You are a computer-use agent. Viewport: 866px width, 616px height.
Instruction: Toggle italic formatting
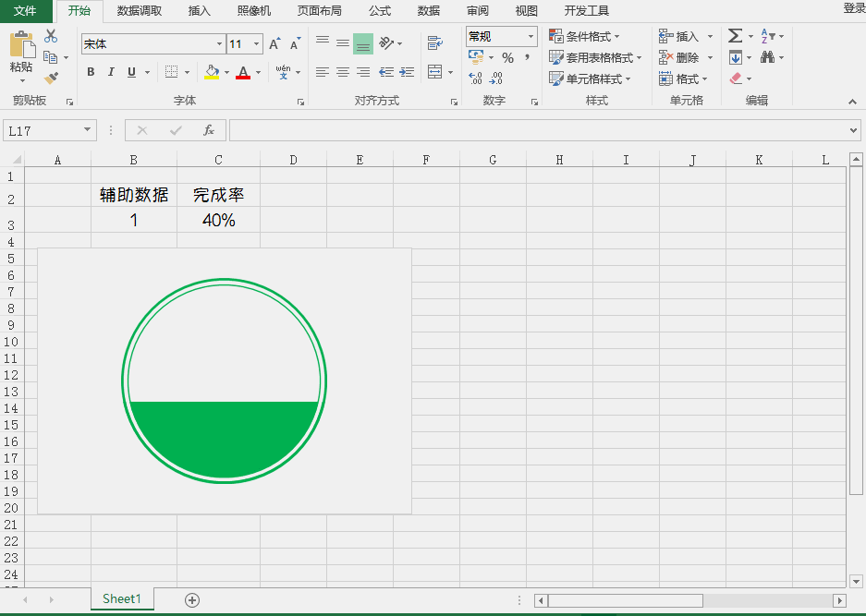tap(111, 71)
